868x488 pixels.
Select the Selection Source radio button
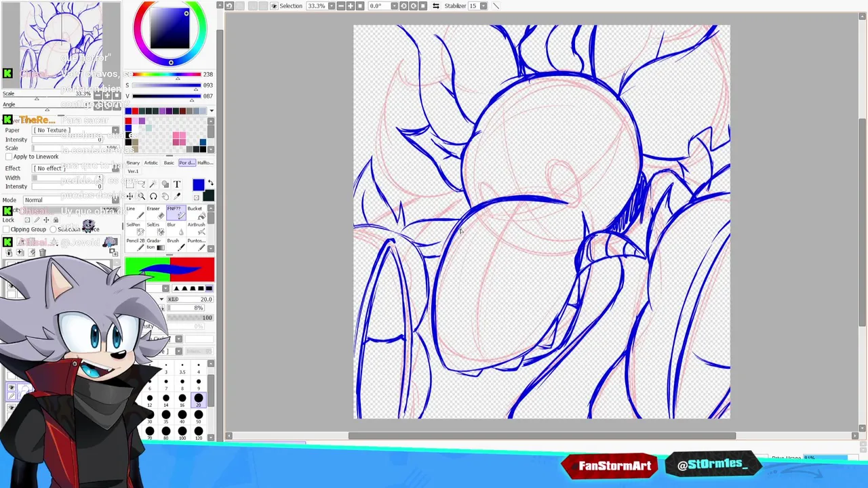(x=54, y=229)
